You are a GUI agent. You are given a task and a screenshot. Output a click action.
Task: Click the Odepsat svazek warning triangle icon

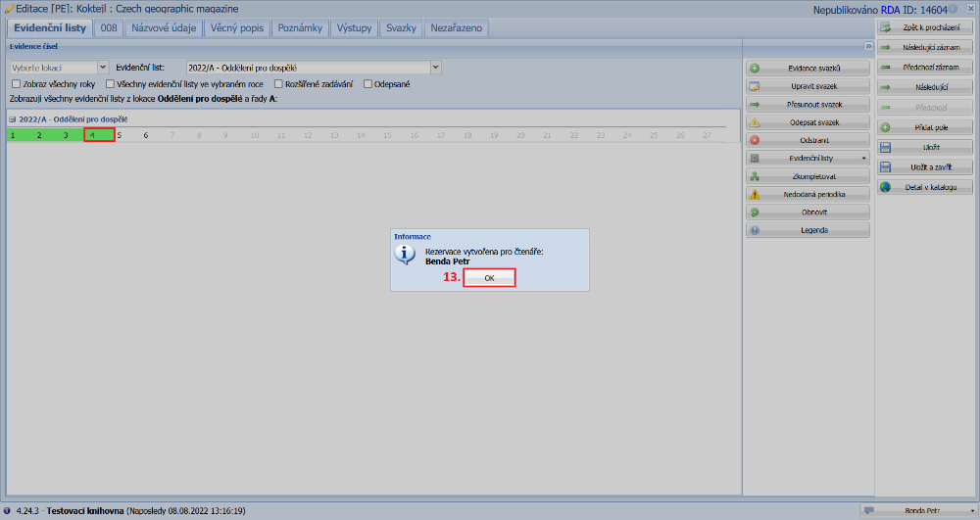coord(755,122)
